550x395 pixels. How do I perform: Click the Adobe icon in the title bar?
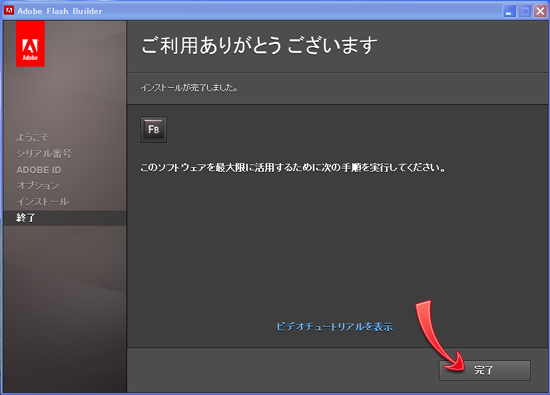pos(8,11)
